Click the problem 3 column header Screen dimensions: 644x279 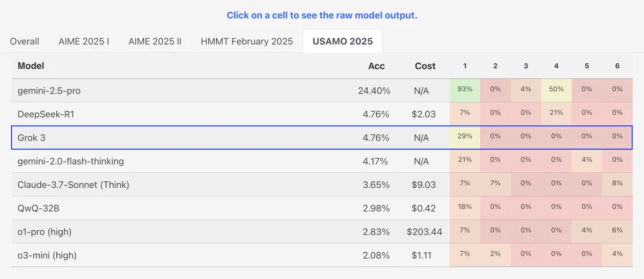coord(526,66)
